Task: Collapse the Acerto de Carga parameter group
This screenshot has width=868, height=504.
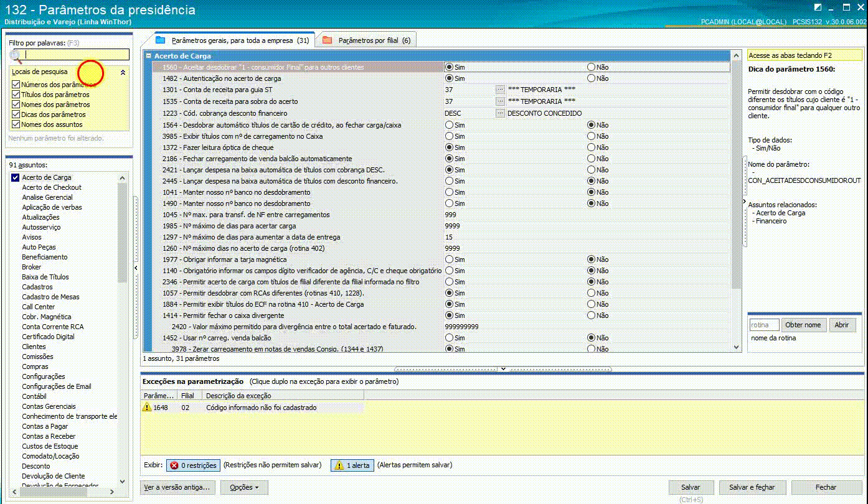Action: [149, 56]
